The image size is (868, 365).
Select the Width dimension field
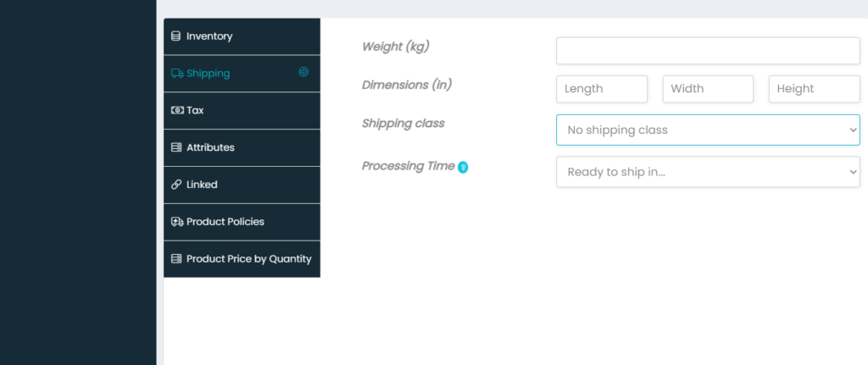708,89
